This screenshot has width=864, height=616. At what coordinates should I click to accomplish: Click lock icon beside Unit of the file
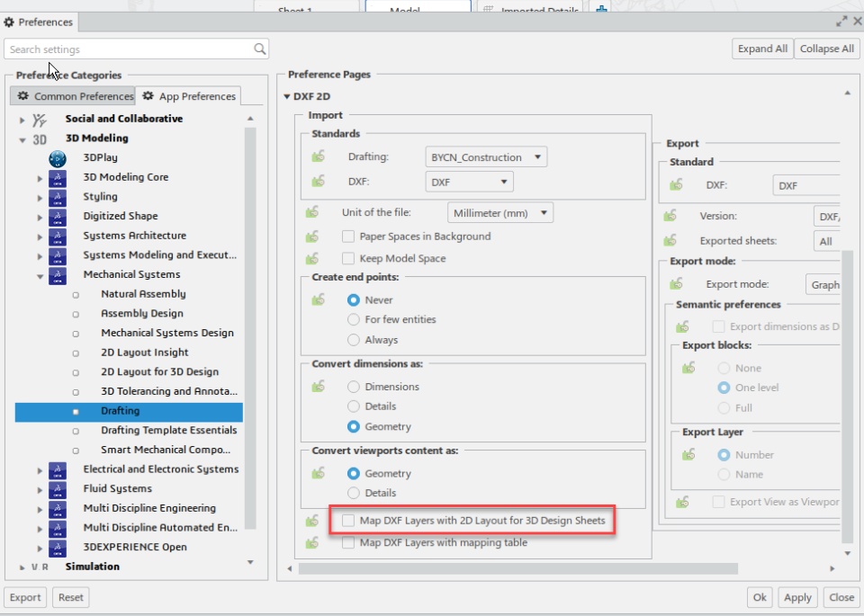tap(312, 212)
